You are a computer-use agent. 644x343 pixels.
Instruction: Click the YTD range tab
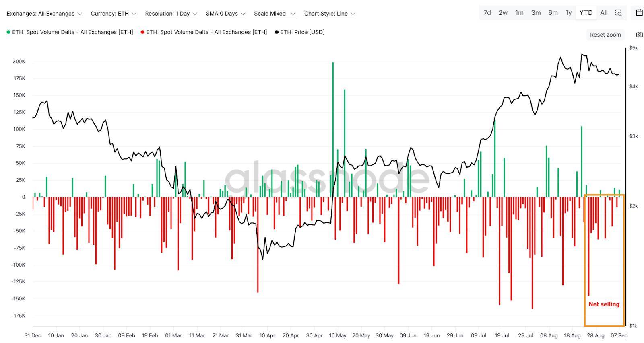(586, 13)
